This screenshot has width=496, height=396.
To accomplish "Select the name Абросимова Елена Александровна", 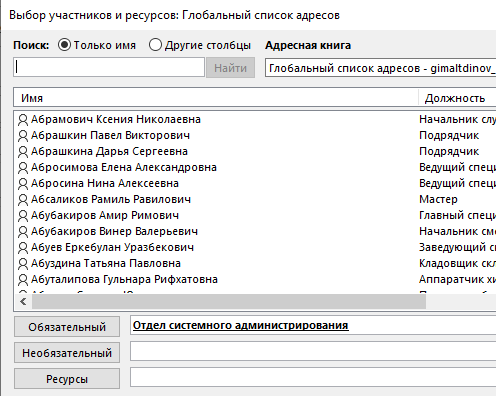I will (124, 167).
